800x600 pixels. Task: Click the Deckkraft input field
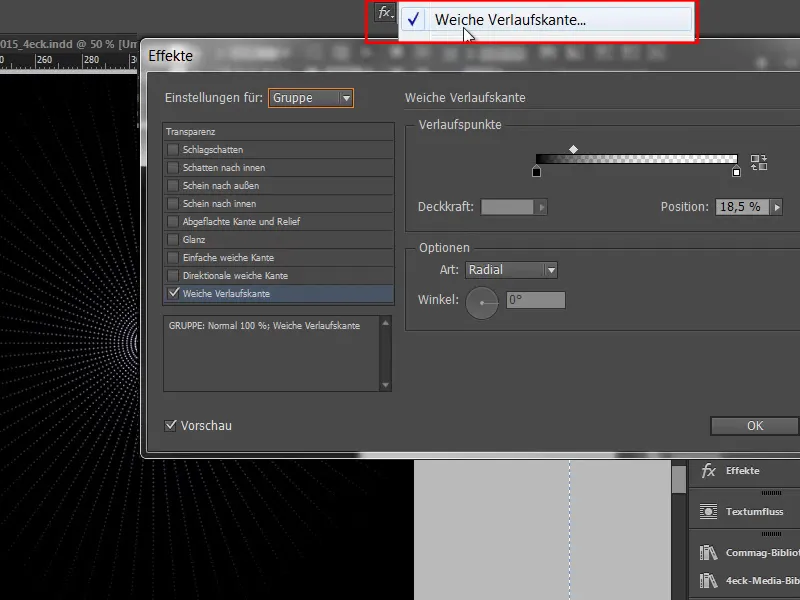pos(507,207)
